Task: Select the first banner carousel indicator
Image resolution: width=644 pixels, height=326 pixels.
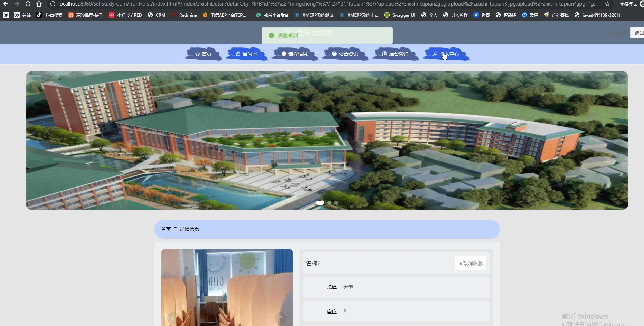Action: click(x=320, y=203)
